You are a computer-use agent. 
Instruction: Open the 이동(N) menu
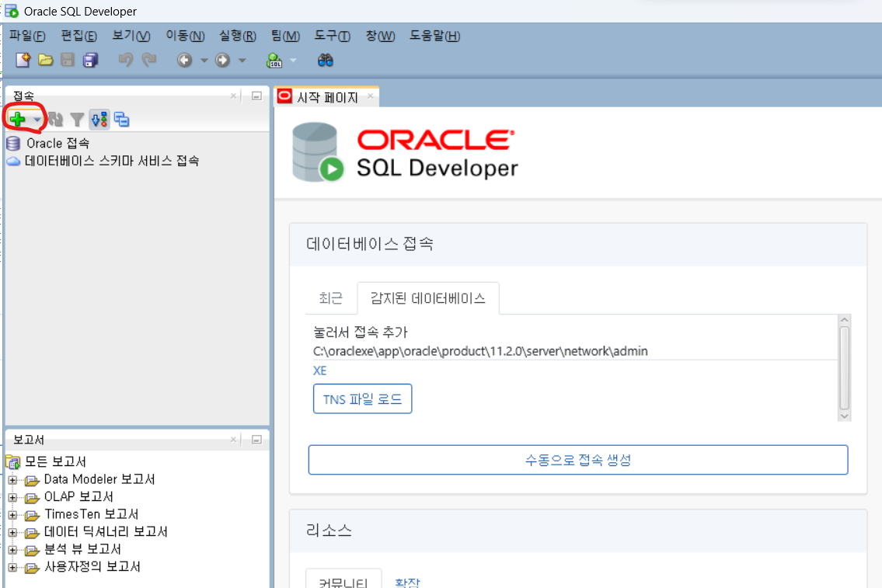185,36
